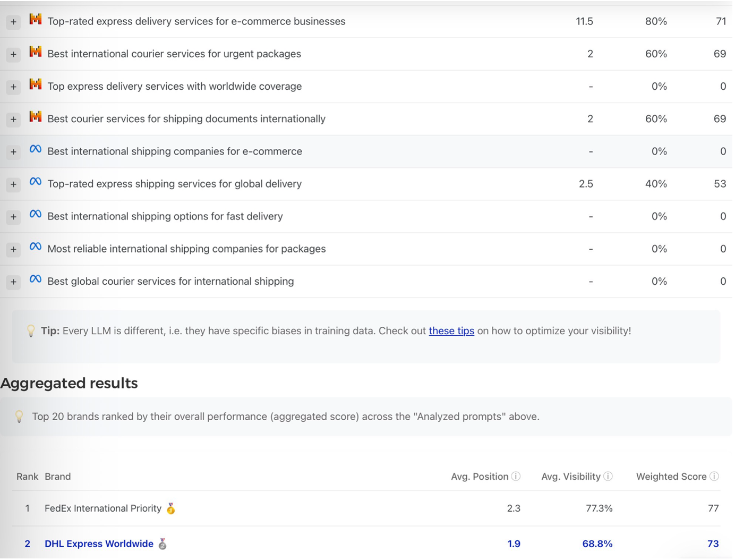Click the Avg. Visibility info icon
Screen dimensions: 735x560
608,477
